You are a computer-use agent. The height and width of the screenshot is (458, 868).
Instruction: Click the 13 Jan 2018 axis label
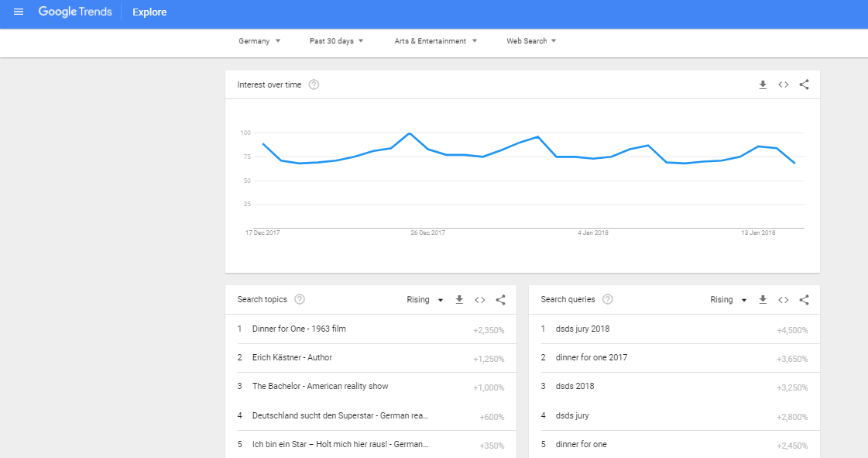[758, 232]
